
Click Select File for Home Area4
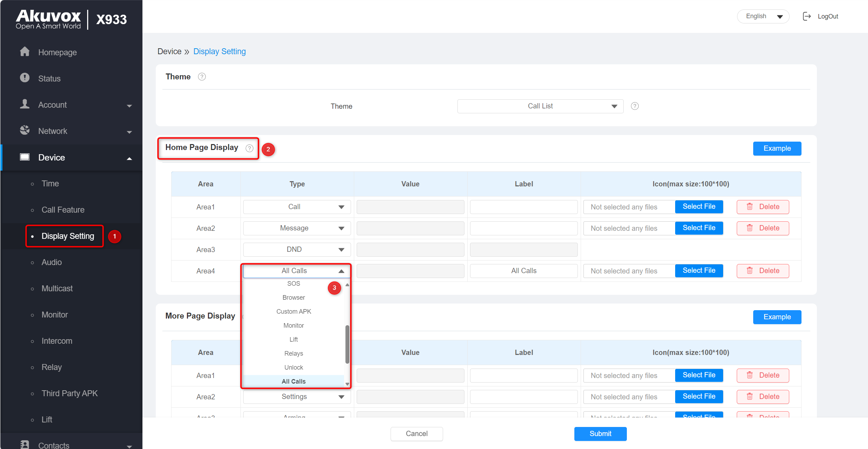(x=699, y=271)
